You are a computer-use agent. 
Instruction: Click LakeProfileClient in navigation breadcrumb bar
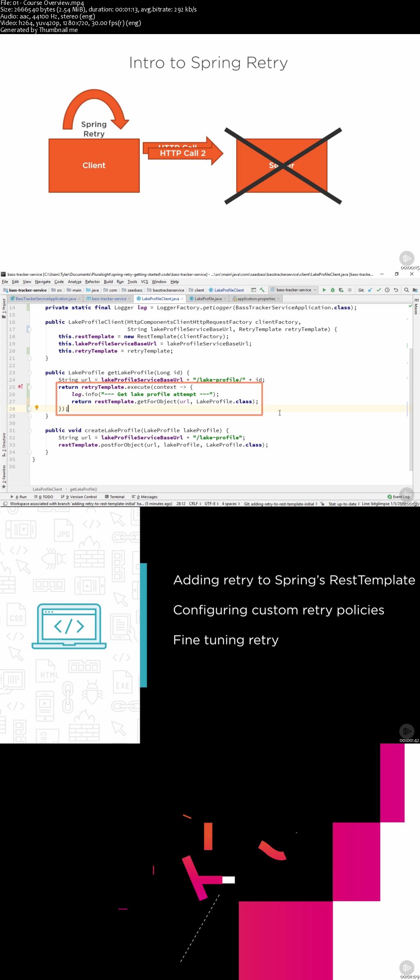tap(226, 290)
